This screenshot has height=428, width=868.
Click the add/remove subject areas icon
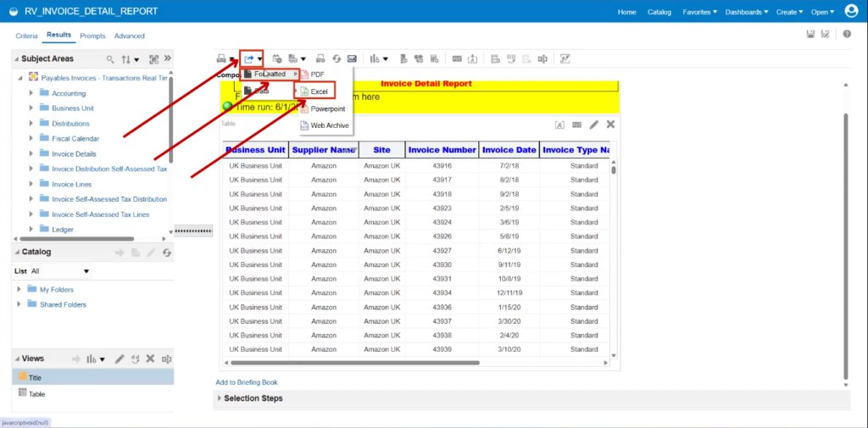point(154,59)
